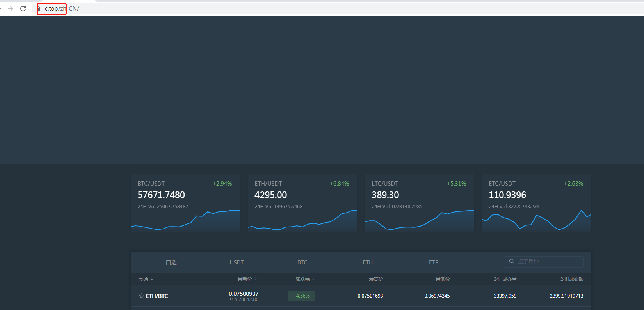The image size is (644, 310).
Task: Open the ETH/USDT price card
Action: point(302,203)
